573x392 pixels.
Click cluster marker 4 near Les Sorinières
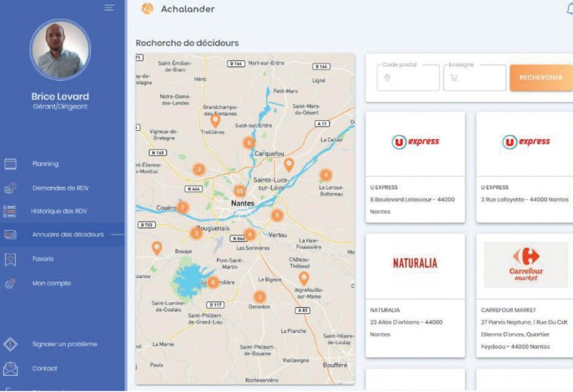click(250, 234)
